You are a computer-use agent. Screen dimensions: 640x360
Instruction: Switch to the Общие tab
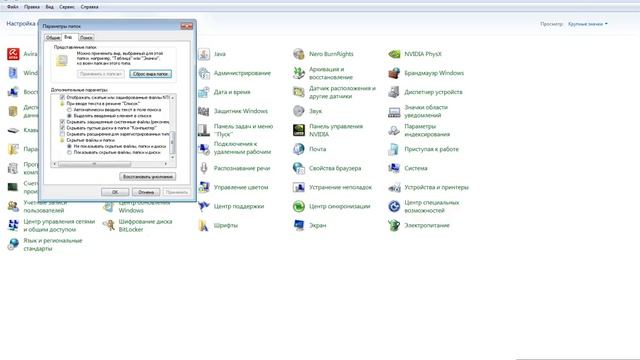(x=53, y=38)
